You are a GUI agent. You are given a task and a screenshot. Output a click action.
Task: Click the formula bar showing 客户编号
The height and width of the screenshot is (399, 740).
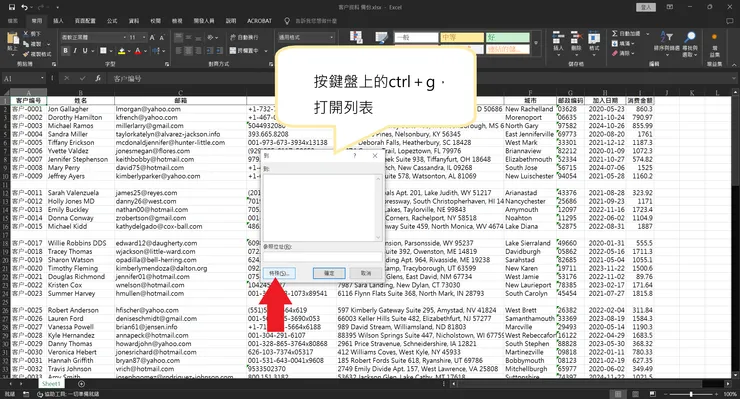coord(422,78)
